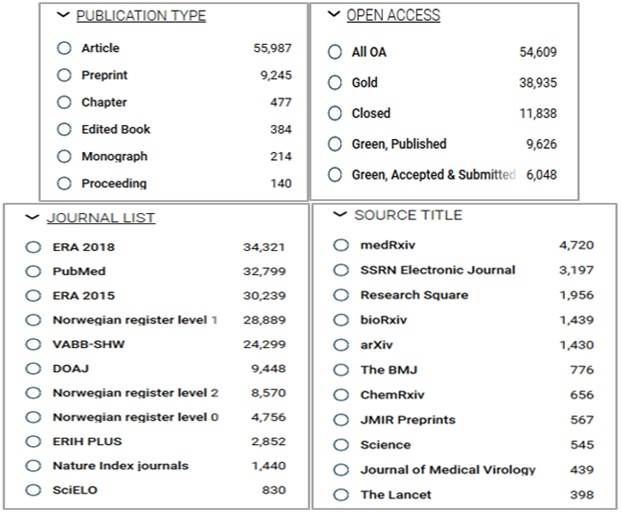Click the OPEN ACCESS heading link
Viewport: 621px width, 513px height.
pyautogui.click(x=393, y=16)
